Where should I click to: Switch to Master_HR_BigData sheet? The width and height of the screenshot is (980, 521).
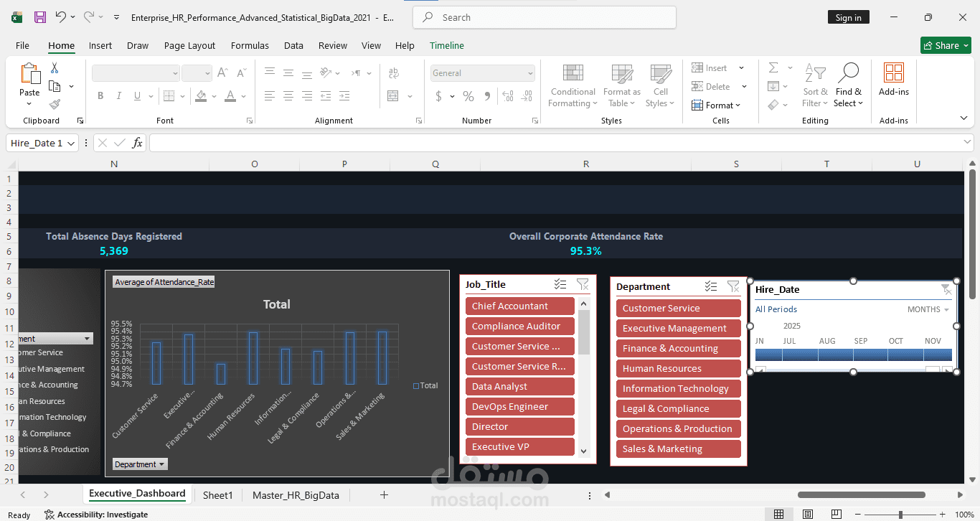click(x=296, y=495)
